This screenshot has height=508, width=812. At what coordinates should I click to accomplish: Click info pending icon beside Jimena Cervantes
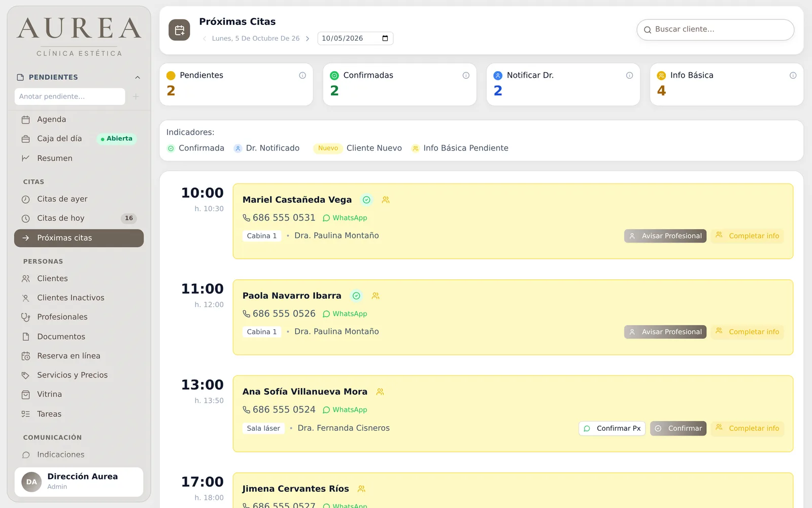coord(361,489)
